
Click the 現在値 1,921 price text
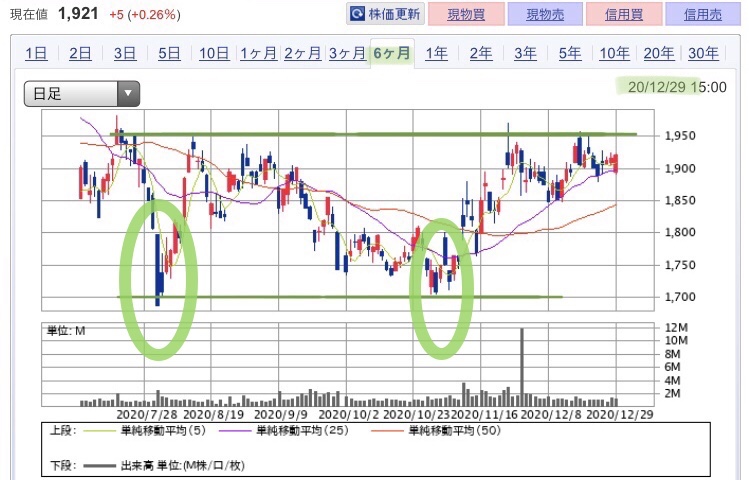(54, 14)
